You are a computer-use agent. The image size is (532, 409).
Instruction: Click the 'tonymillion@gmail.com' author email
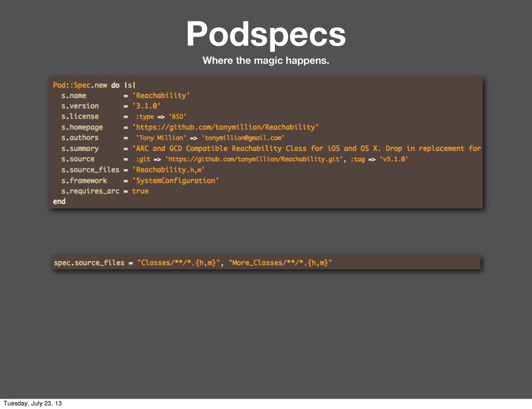click(x=243, y=138)
